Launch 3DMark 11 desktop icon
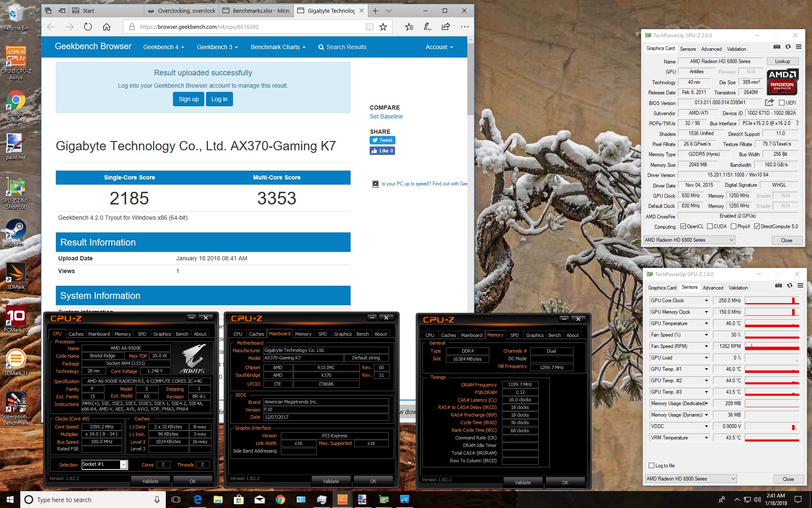 click(x=16, y=362)
